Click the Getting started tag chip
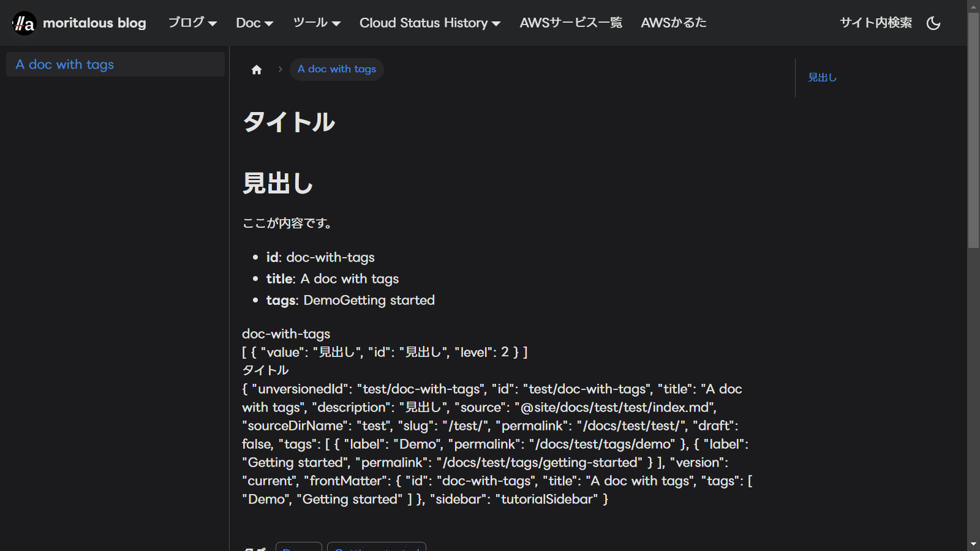Screen dimensions: 980x551 [376, 547]
